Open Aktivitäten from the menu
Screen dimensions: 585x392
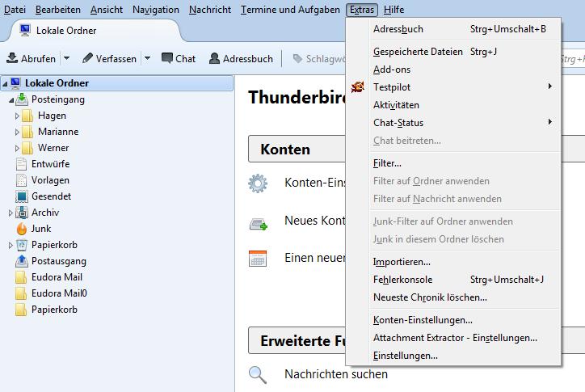pos(453,105)
